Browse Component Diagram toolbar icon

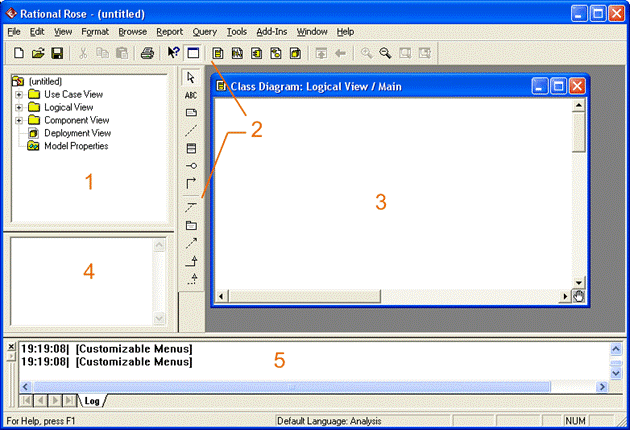pyautogui.click(x=256, y=53)
